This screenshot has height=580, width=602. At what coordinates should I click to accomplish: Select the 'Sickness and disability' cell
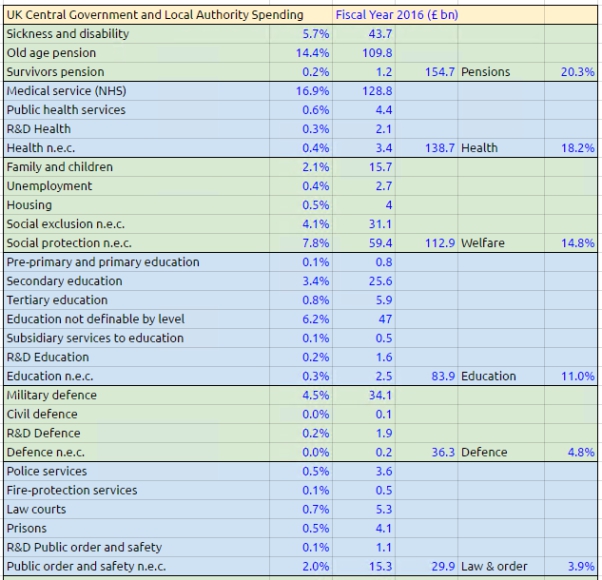(137, 34)
